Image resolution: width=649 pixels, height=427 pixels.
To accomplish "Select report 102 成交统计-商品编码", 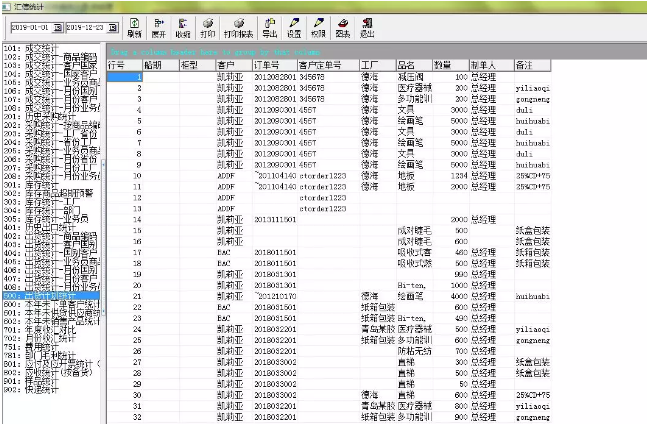I will click(50, 57).
